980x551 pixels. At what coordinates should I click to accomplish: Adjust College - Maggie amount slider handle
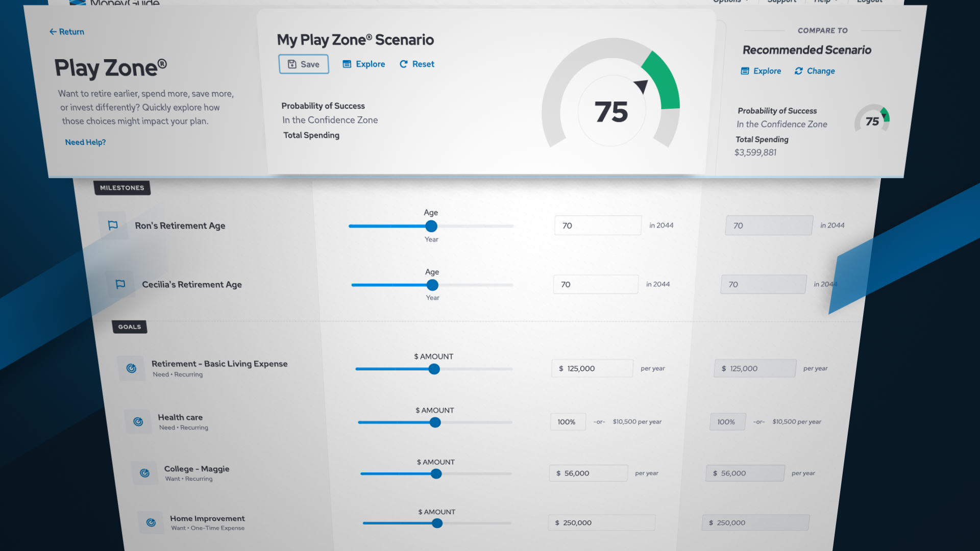click(x=436, y=474)
